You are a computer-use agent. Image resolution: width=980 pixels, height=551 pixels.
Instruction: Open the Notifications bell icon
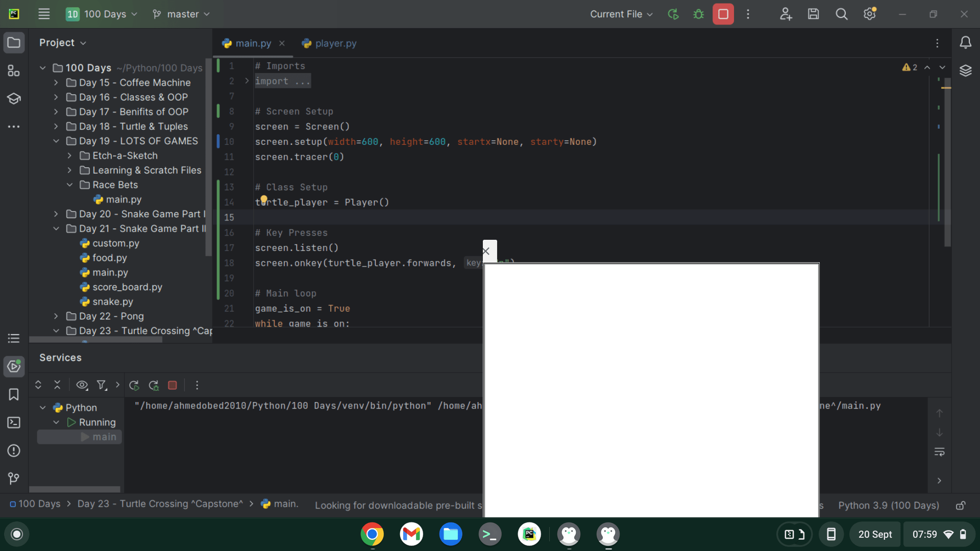click(965, 43)
